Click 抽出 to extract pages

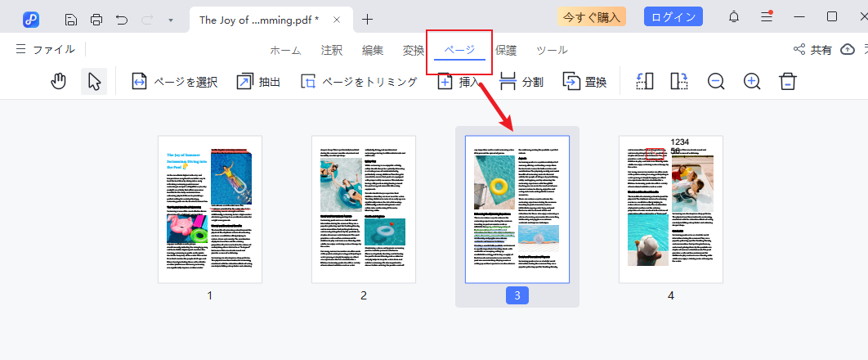click(258, 82)
